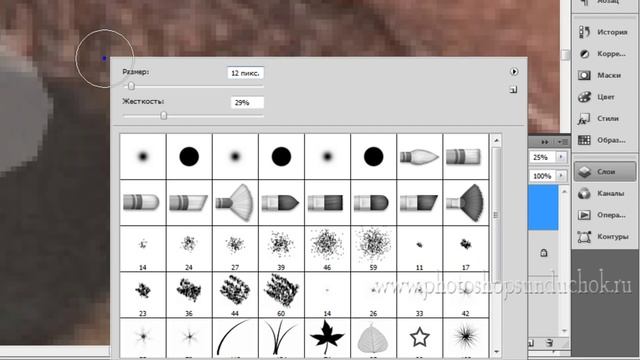Open the 25% opacity dropdown arrow
The image size is (640, 360).
[561, 157]
